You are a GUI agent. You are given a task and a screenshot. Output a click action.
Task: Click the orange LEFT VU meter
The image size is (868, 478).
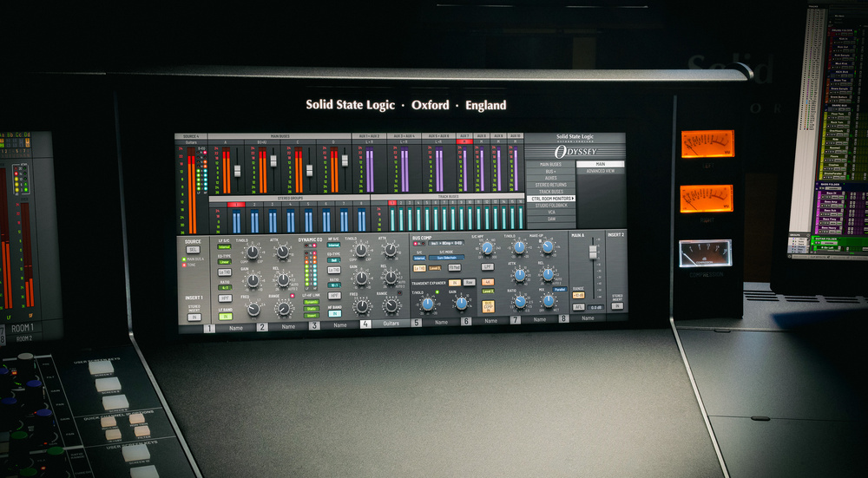(x=707, y=144)
